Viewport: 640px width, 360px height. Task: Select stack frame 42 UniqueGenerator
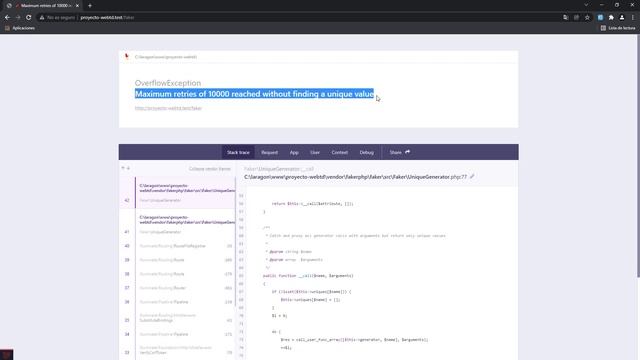pos(178,193)
